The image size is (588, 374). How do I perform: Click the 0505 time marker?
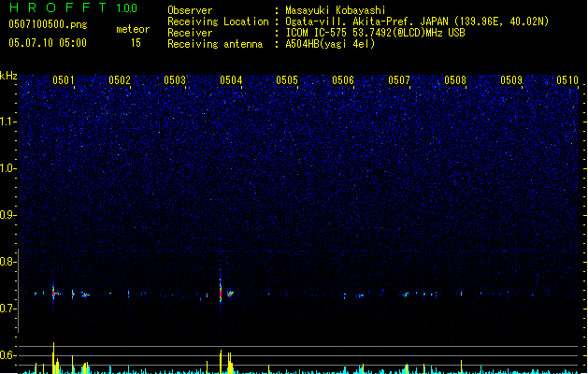[287, 80]
